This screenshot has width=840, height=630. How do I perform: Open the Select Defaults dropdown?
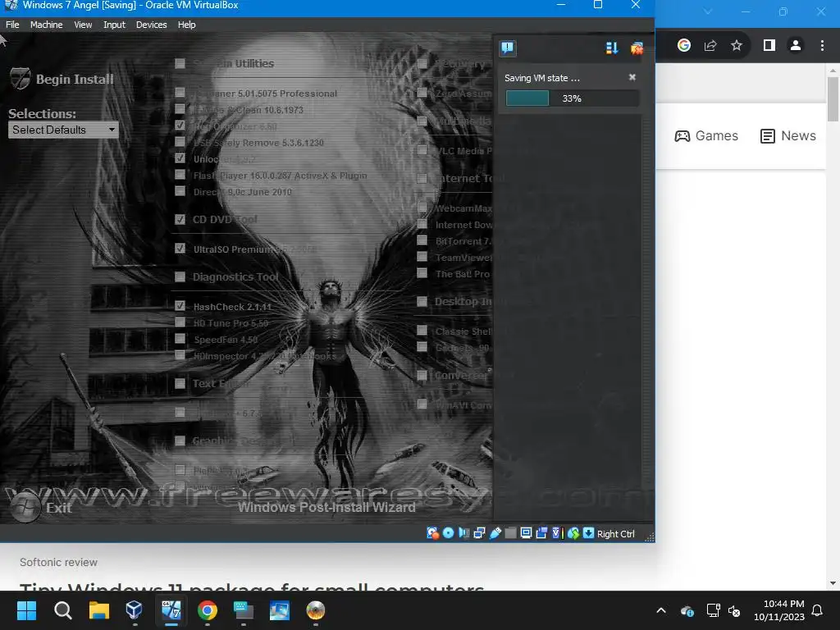[x=62, y=130]
